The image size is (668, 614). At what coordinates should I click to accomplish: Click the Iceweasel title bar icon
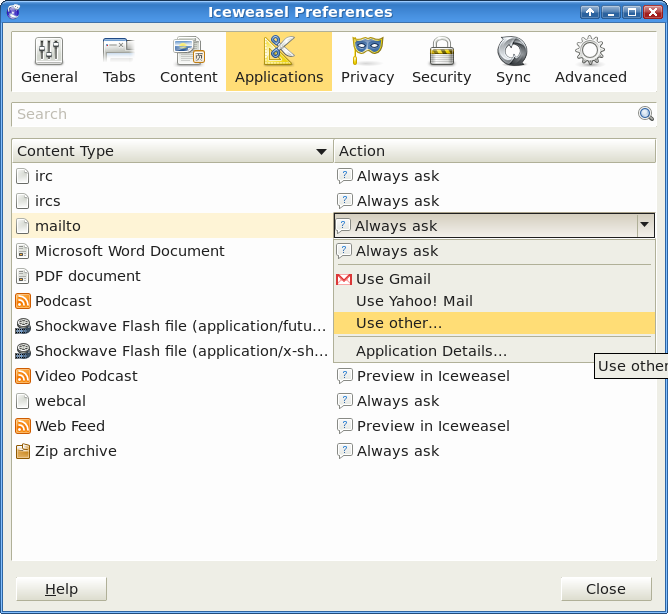tap(14, 12)
